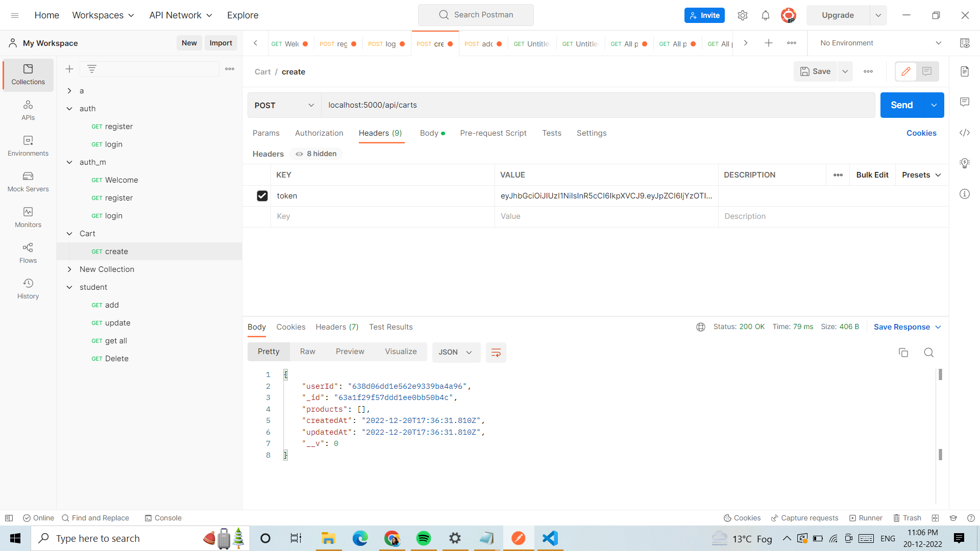The height and width of the screenshot is (551, 980).
Task: Open the Collection Runner from the status bar
Action: [x=866, y=518]
